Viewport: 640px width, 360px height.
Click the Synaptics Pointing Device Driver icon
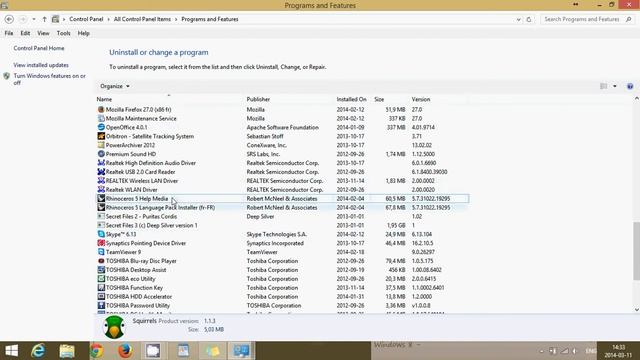point(101,243)
